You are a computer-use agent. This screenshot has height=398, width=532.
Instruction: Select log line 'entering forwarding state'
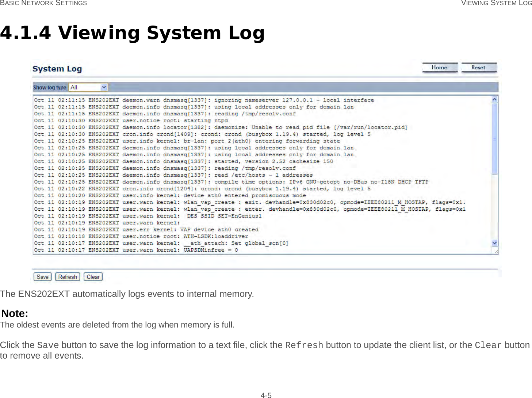[x=187, y=141]
